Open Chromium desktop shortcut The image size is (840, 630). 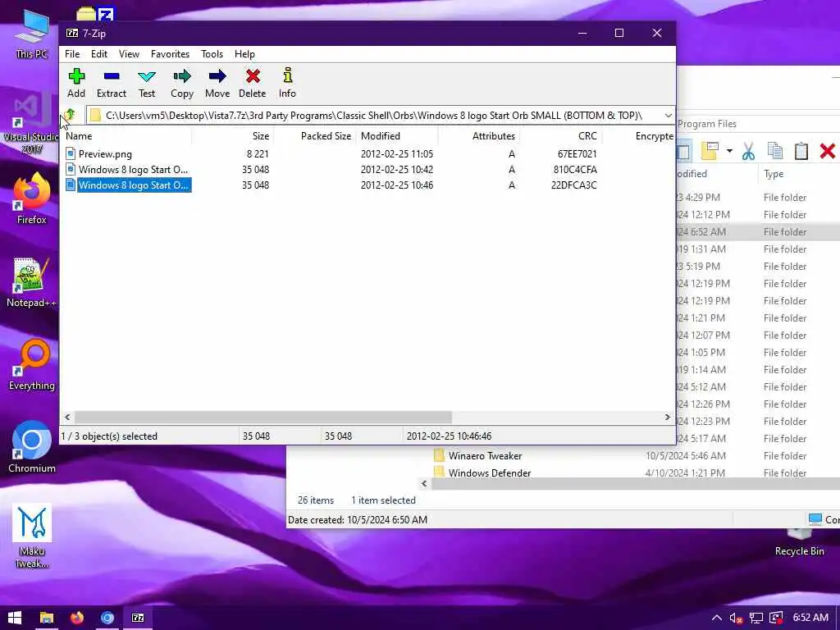tap(32, 448)
